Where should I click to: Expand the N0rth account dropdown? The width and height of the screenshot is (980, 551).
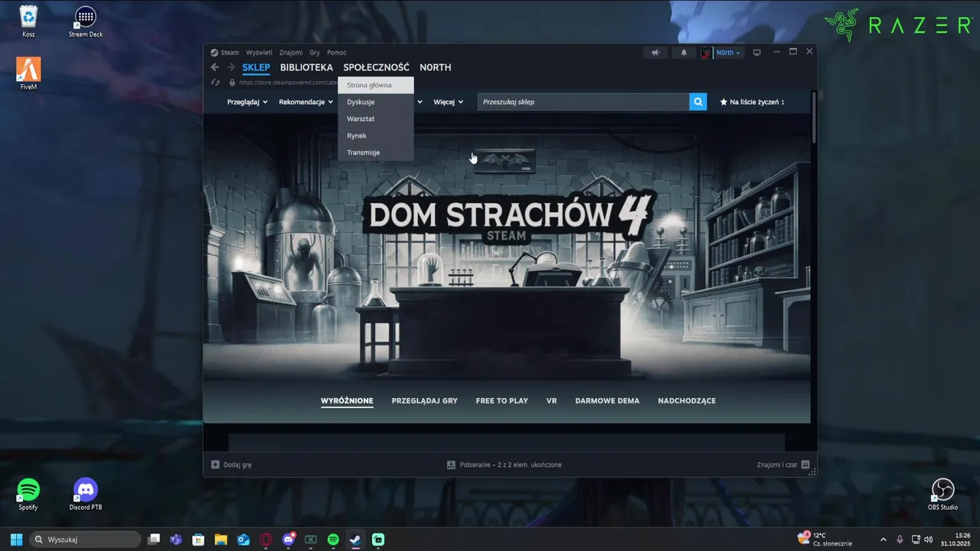728,53
